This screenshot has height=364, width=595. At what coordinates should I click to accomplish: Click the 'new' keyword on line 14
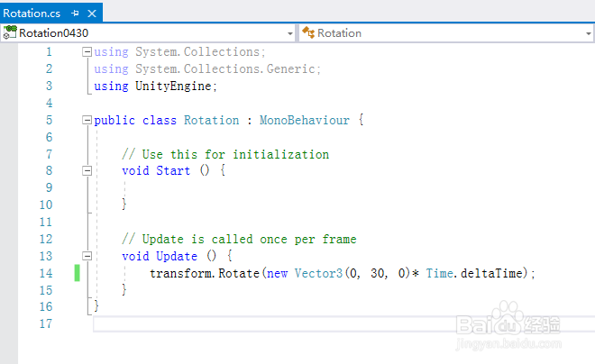click(x=278, y=273)
